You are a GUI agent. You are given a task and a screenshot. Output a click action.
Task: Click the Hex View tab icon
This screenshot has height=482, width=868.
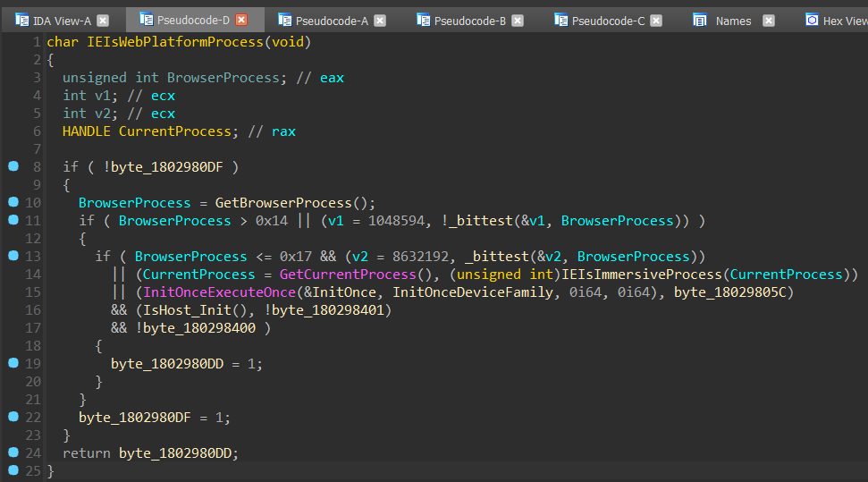pyautogui.click(x=812, y=21)
